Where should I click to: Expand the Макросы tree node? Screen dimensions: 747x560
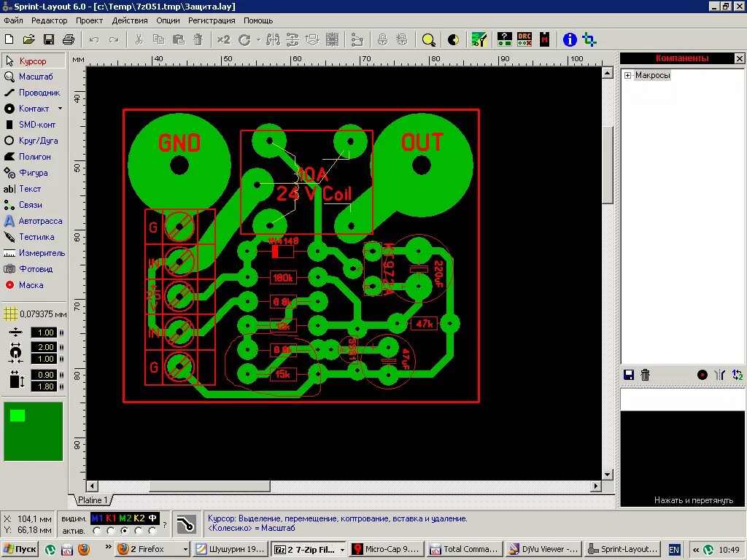(628, 75)
